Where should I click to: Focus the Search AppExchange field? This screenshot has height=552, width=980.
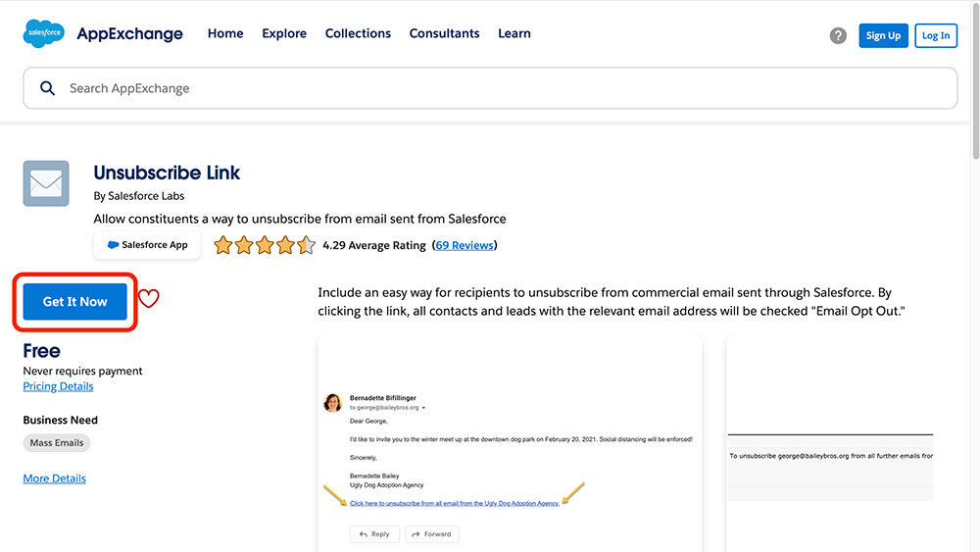coord(490,88)
